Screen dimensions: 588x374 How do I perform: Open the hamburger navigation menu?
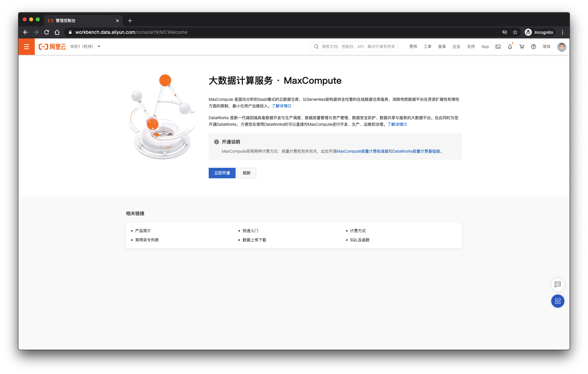(x=26, y=46)
